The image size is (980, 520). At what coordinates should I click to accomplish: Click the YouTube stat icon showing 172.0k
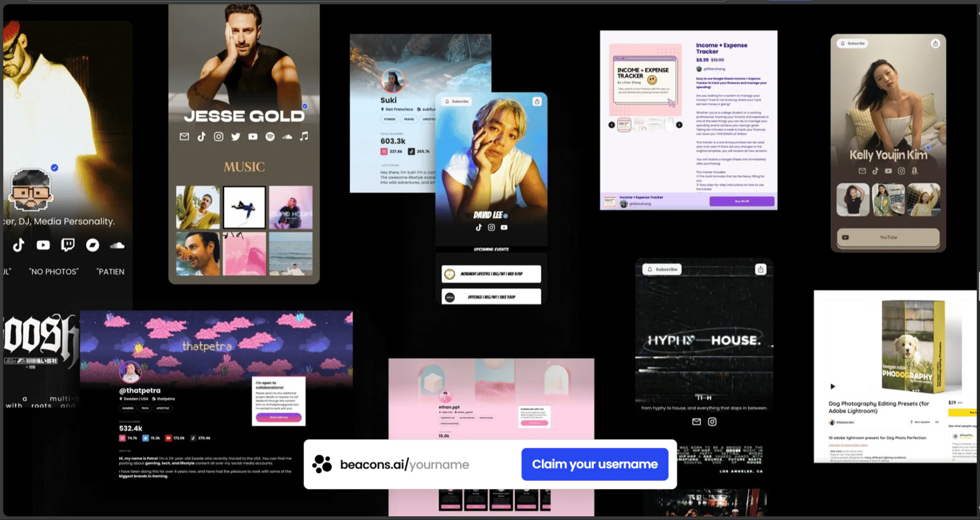pyautogui.click(x=169, y=438)
